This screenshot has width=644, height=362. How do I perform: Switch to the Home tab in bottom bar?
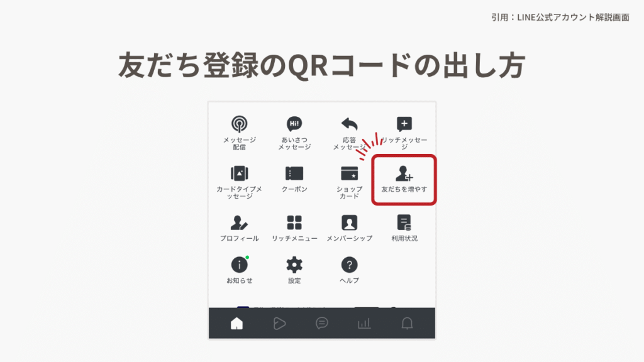[x=236, y=323]
